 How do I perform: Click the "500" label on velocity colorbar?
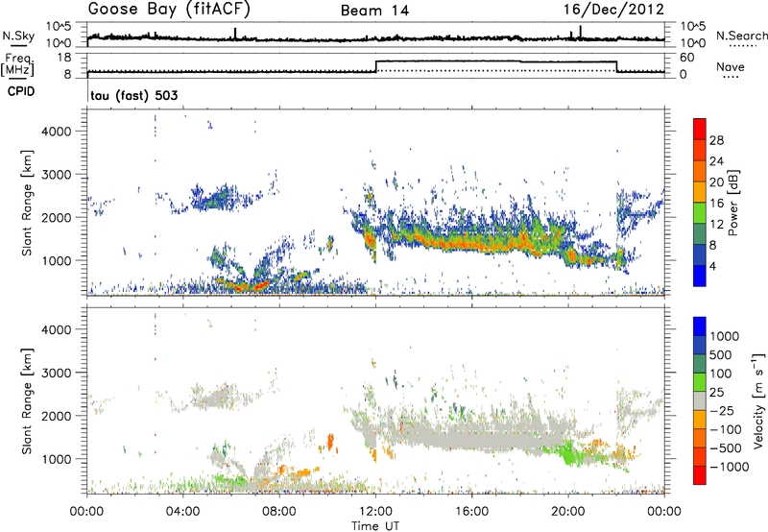(721, 354)
